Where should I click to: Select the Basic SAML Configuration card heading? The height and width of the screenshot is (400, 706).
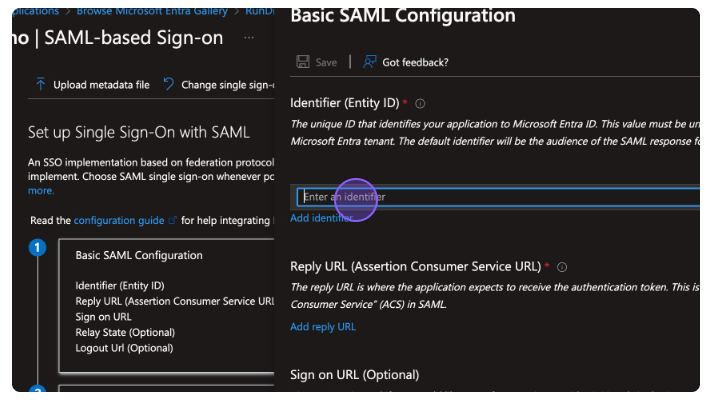138,255
